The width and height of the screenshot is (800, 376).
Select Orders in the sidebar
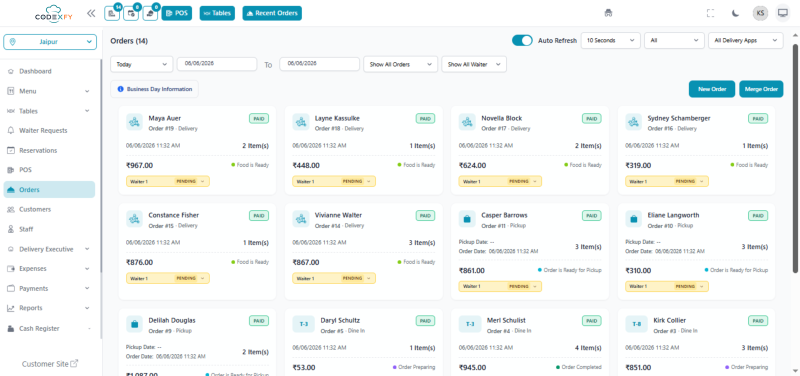click(x=49, y=190)
